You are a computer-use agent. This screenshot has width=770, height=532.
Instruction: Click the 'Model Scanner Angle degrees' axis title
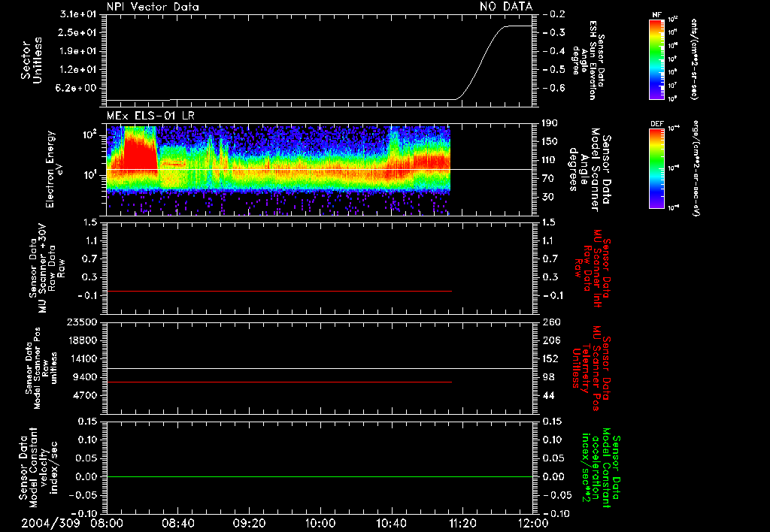pyautogui.click(x=590, y=169)
